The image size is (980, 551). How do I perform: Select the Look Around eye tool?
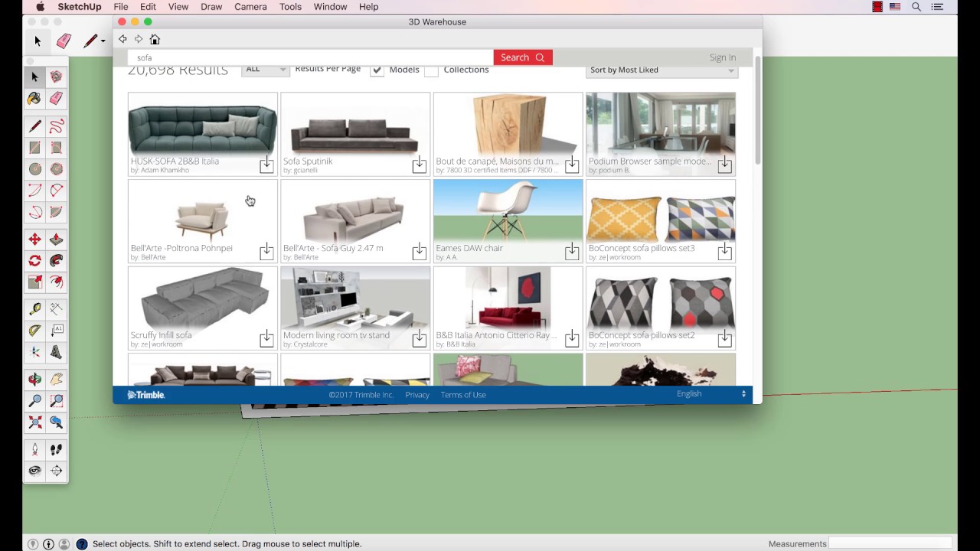point(34,471)
